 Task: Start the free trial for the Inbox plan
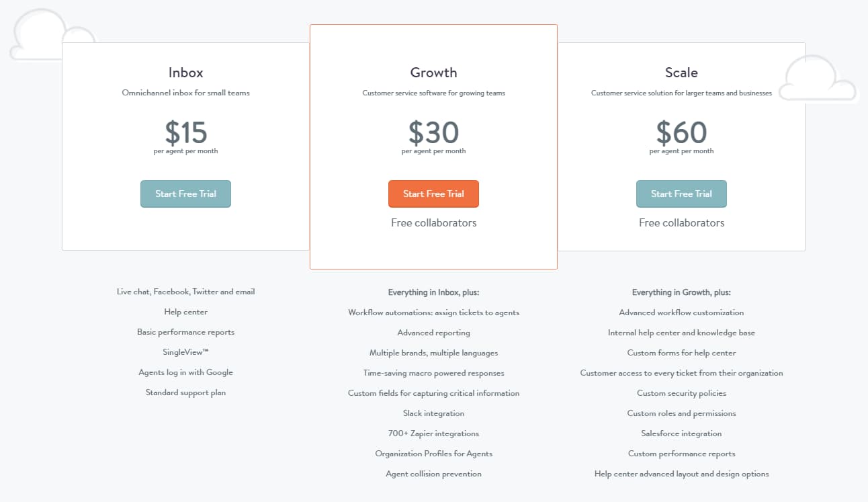(185, 194)
